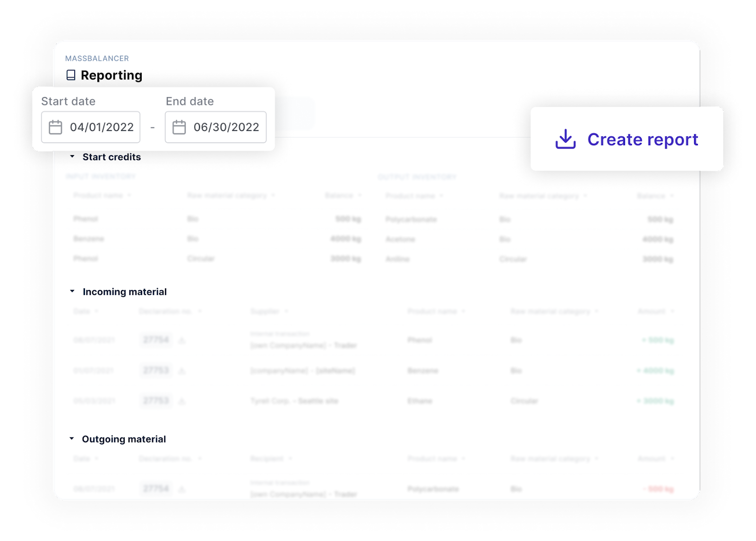The image size is (756, 541).
Task: Collapse the Outgoing material section
Action: coord(73,438)
